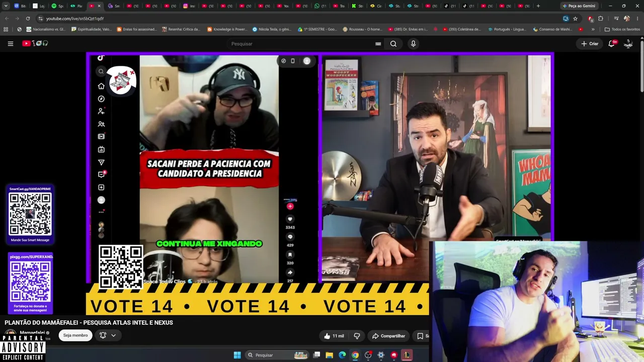
Task: Open the Chrome three-dot menu
Action: [x=637, y=19]
